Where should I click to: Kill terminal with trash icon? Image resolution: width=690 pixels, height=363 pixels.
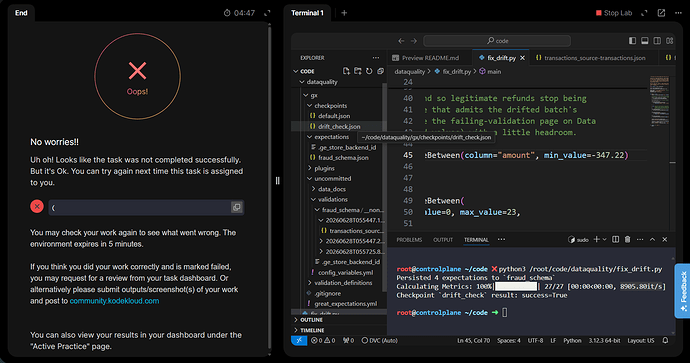tap(628, 239)
